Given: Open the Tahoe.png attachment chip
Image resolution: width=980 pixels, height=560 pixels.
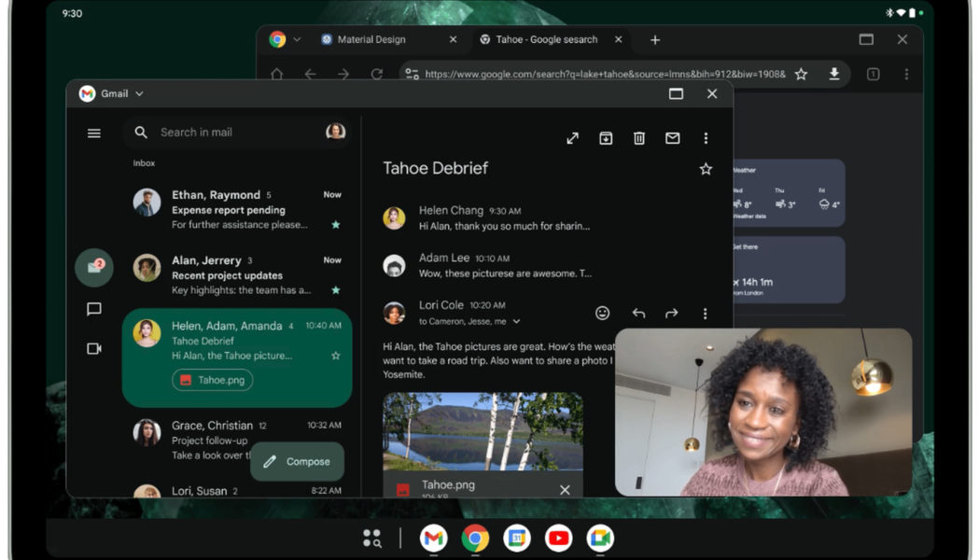Looking at the screenshot, I should pos(211,380).
